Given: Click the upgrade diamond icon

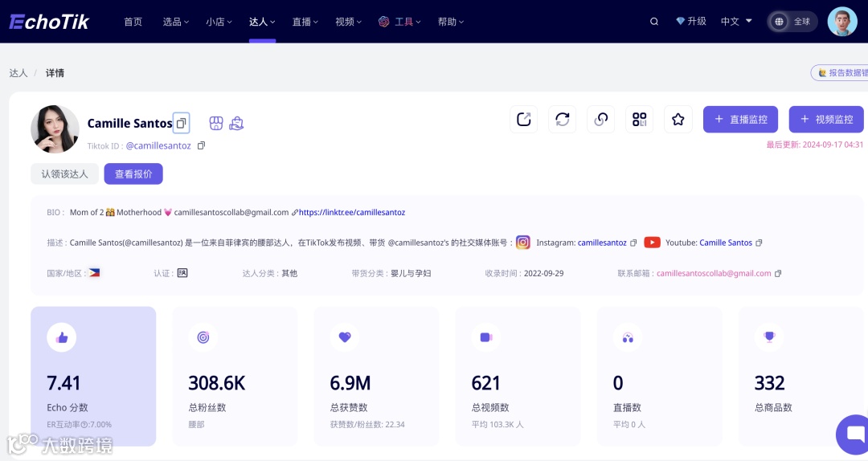Looking at the screenshot, I should point(681,21).
